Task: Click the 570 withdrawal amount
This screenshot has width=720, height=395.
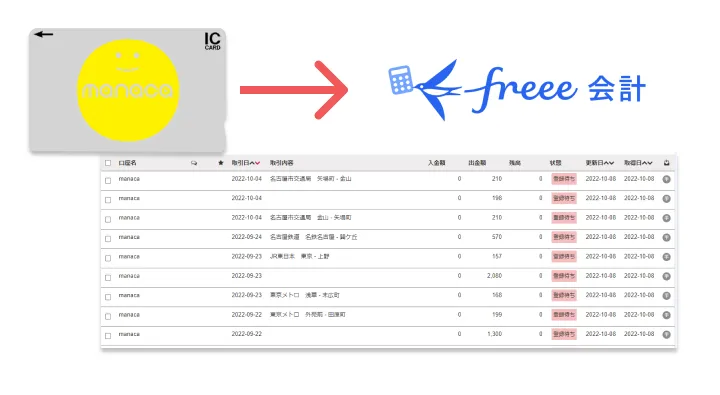Action: click(x=497, y=237)
